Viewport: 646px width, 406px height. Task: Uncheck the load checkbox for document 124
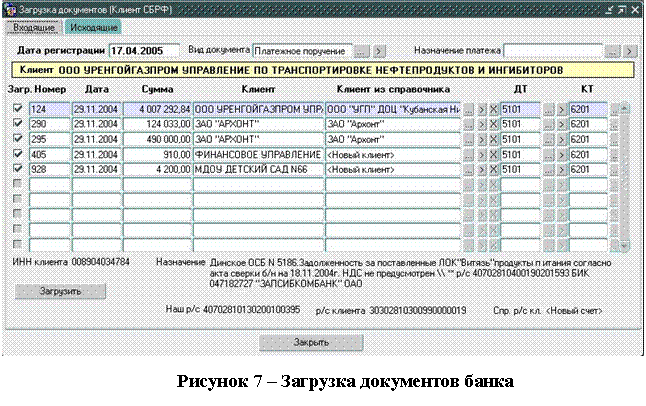click(17, 108)
